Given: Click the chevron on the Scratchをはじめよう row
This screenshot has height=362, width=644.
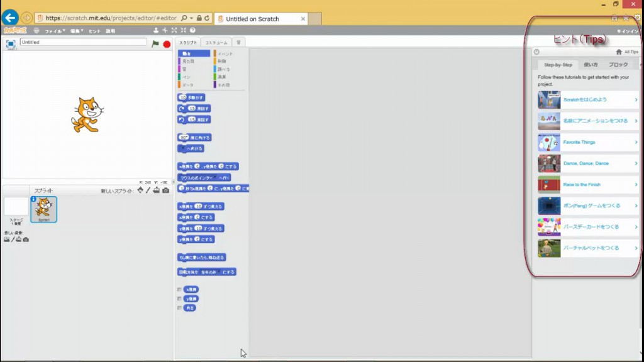Looking at the screenshot, I should [636, 100].
